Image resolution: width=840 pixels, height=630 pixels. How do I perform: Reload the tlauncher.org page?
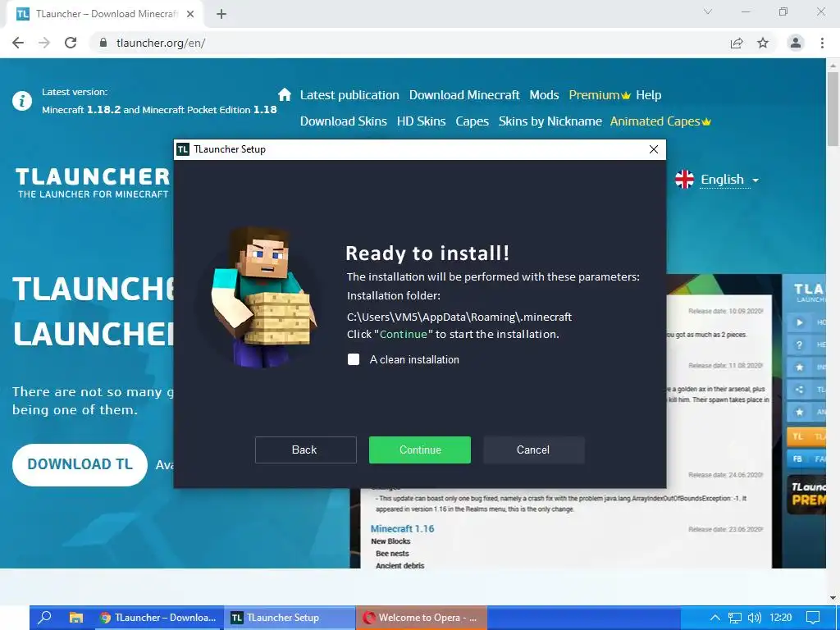pos(71,43)
